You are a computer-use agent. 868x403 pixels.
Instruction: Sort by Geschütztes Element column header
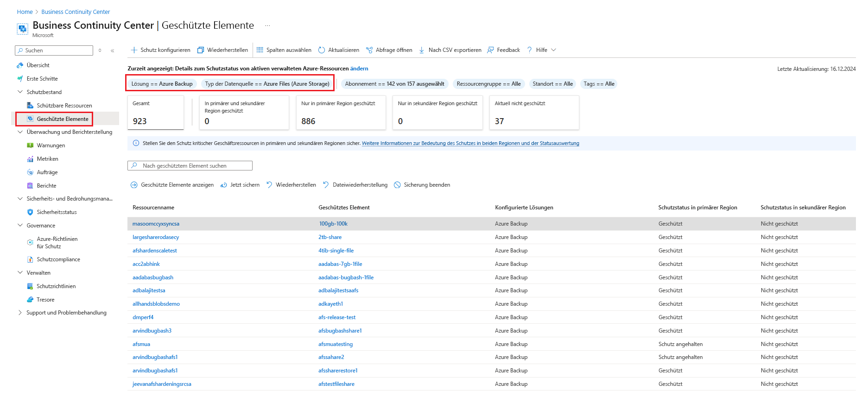pyautogui.click(x=344, y=208)
